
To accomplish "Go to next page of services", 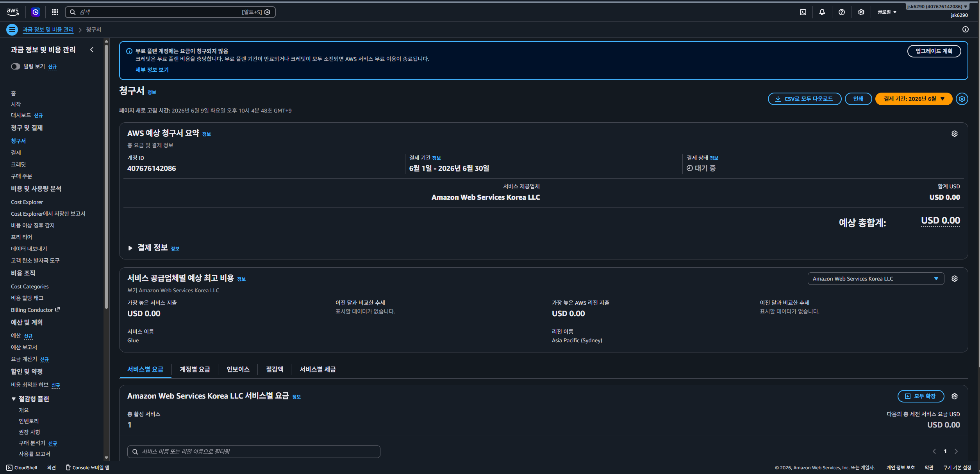I will point(956,451).
